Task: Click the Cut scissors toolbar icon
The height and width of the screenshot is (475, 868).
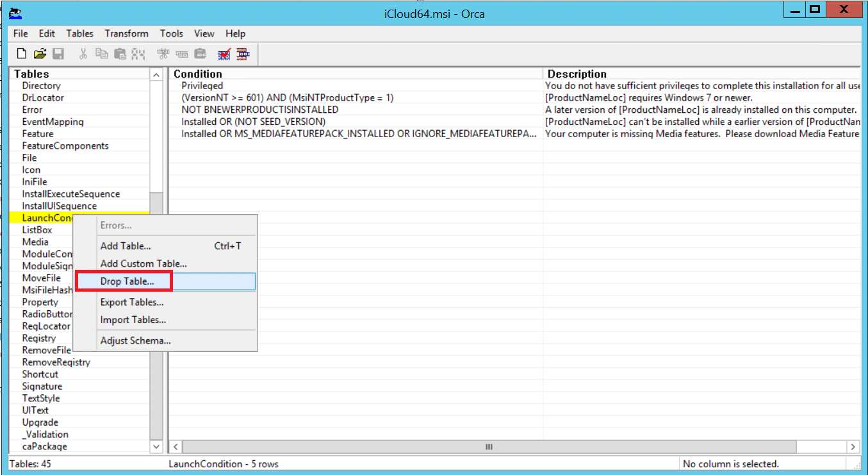Action: point(83,54)
